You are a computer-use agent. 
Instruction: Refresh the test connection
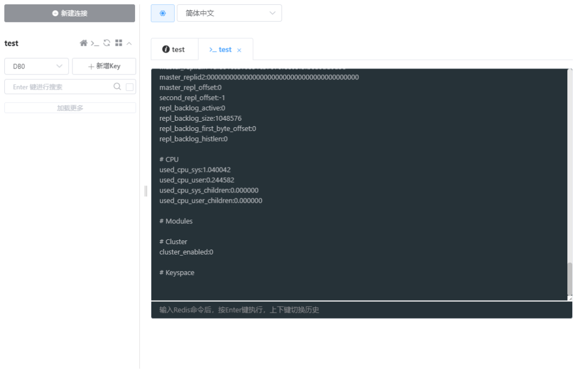click(107, 43)
